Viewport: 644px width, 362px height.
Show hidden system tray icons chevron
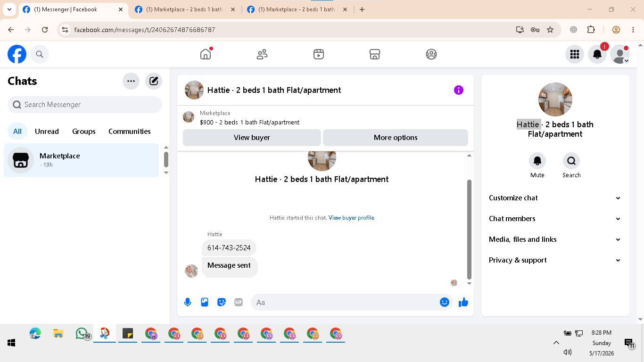556,343
